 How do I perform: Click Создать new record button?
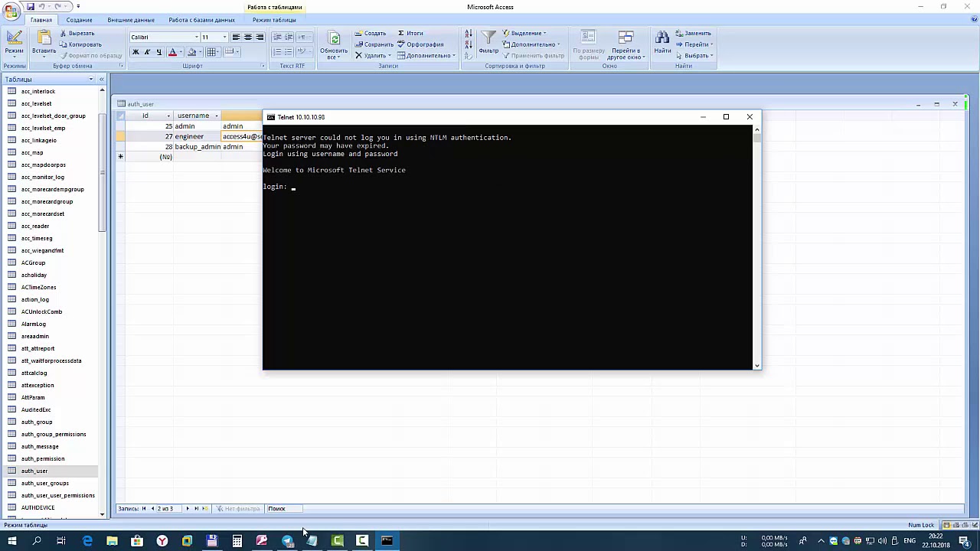pos(371,33)
